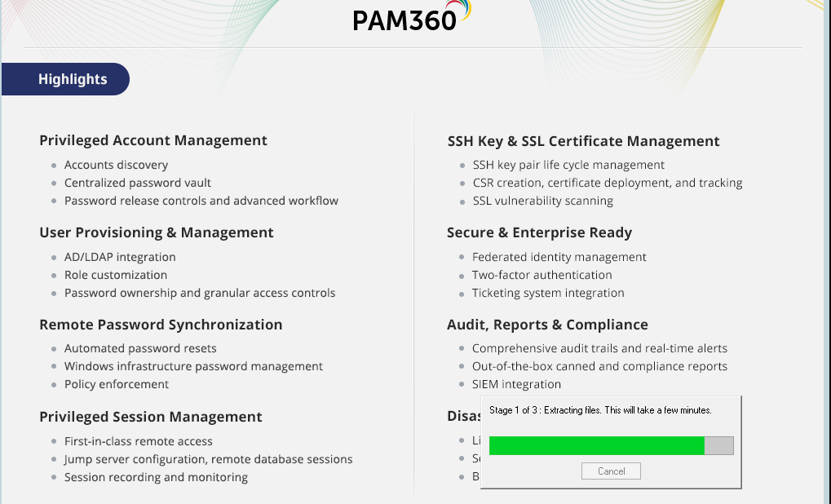Click 'SSH Key & SSL Certificate Management' heading
This screenshot has height=504, width=831.
point(584,142)
